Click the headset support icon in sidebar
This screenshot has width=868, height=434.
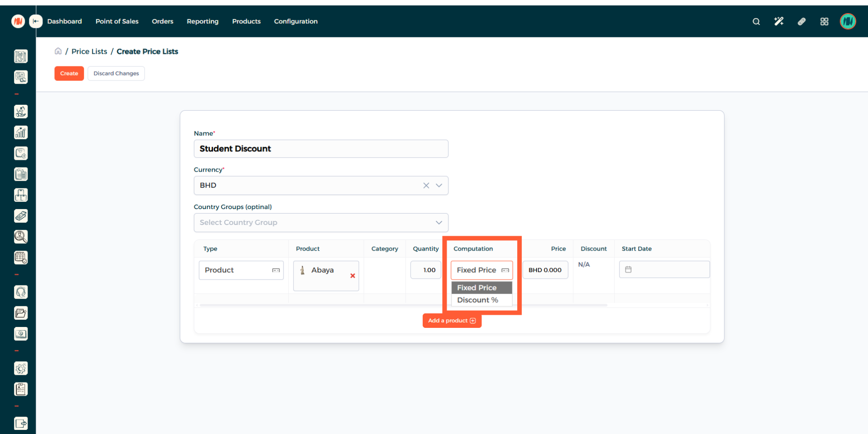21,292
